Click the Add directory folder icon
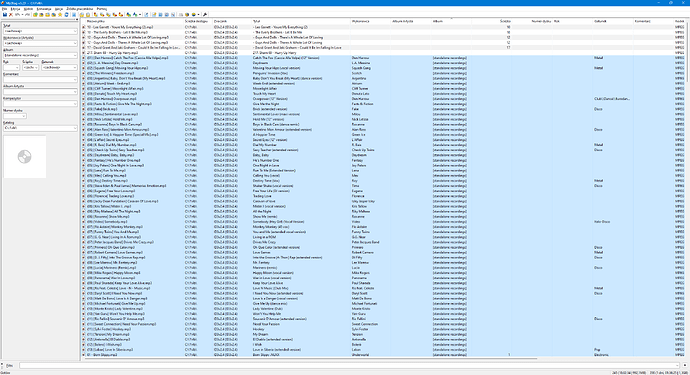This screenshot has height=375, width=690. (x=41, y=15)
